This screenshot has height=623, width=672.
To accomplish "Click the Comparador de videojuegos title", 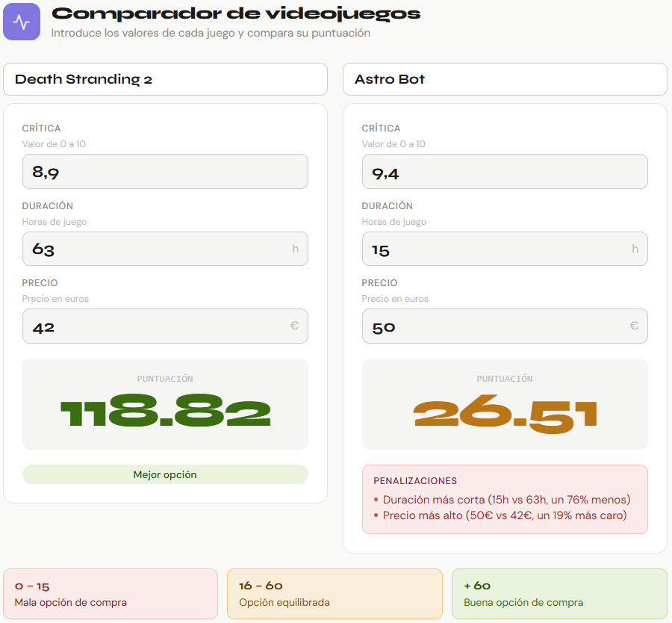I will pos(236,14).
